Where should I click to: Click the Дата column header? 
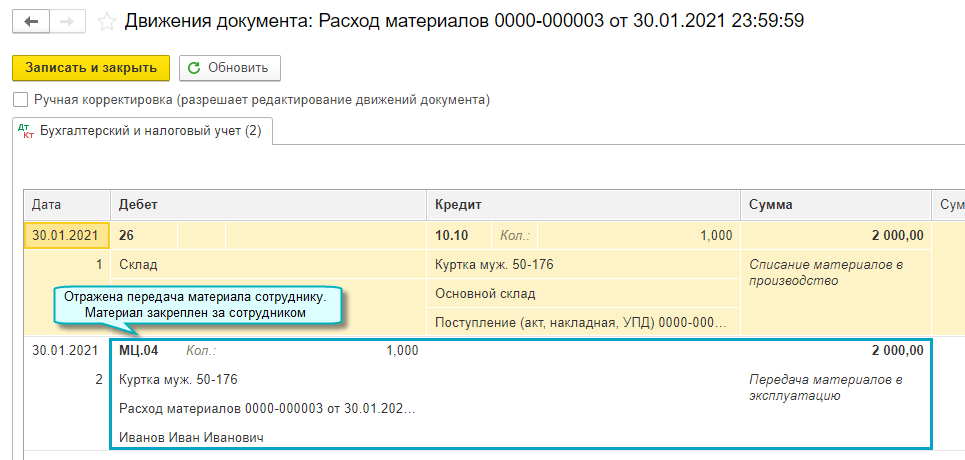(x=47, y=204)
